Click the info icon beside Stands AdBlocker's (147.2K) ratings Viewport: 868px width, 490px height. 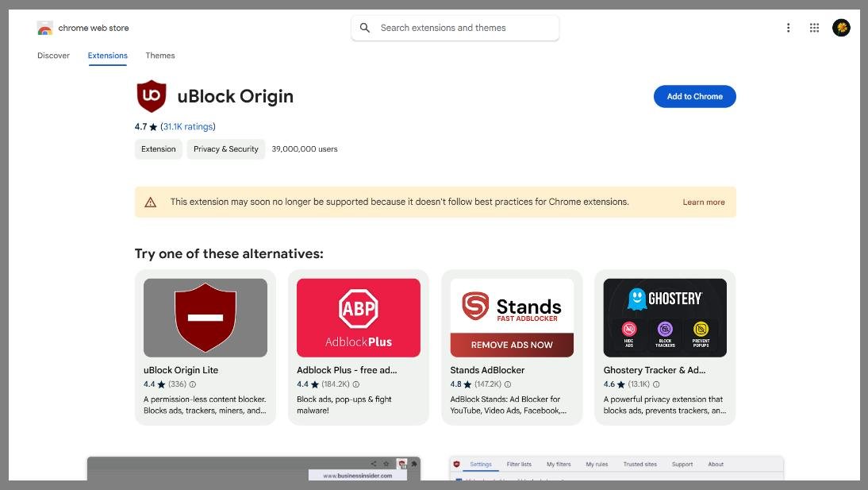pos(508,384)
